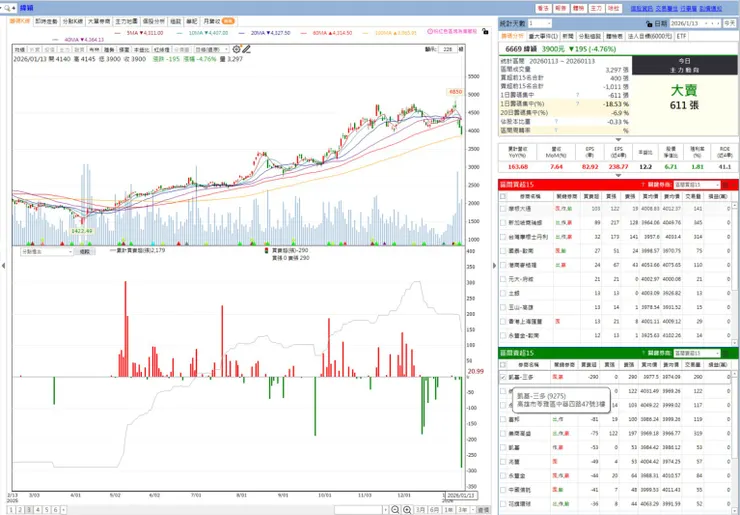
Task: Check the 國泰-敦南 broker checkbox
Action: coord(503,251)
